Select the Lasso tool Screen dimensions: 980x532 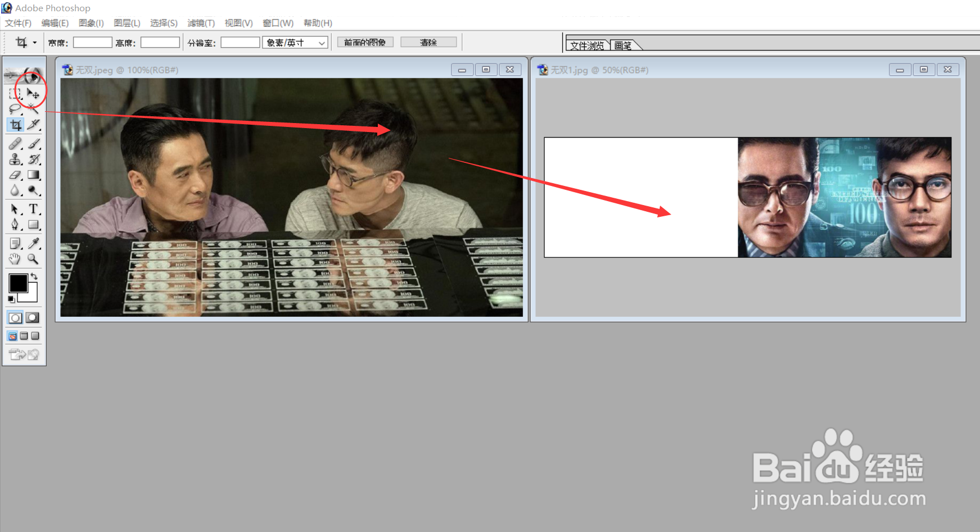pyautogui.click(x=15, y=109)
